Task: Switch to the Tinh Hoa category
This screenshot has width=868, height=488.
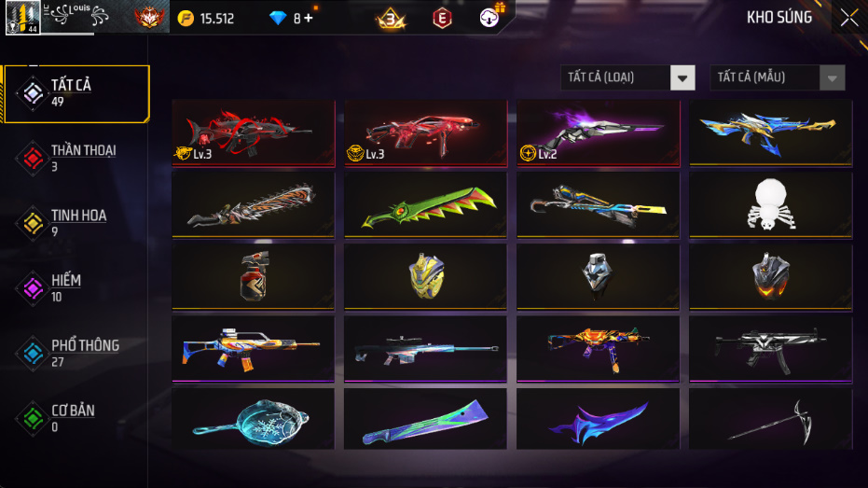Action: coord(76,223)
